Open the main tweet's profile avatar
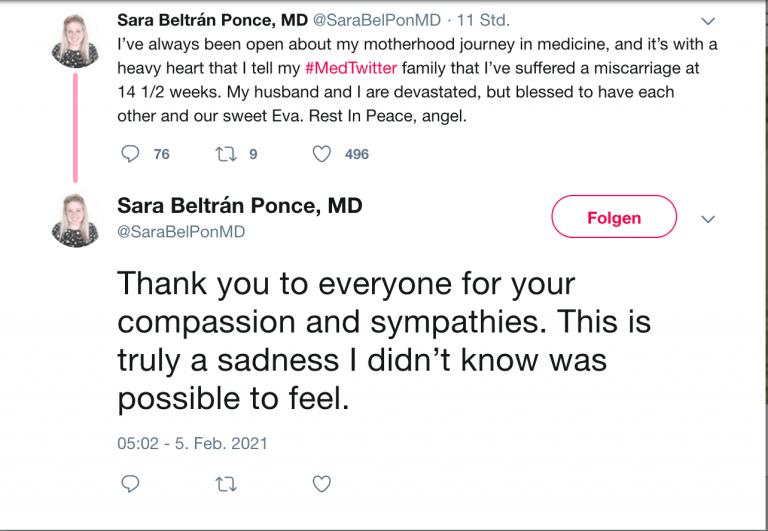Image resolution: width=768 pixels, height=531 pixels. pyautogui.click(x=75, y=219)
